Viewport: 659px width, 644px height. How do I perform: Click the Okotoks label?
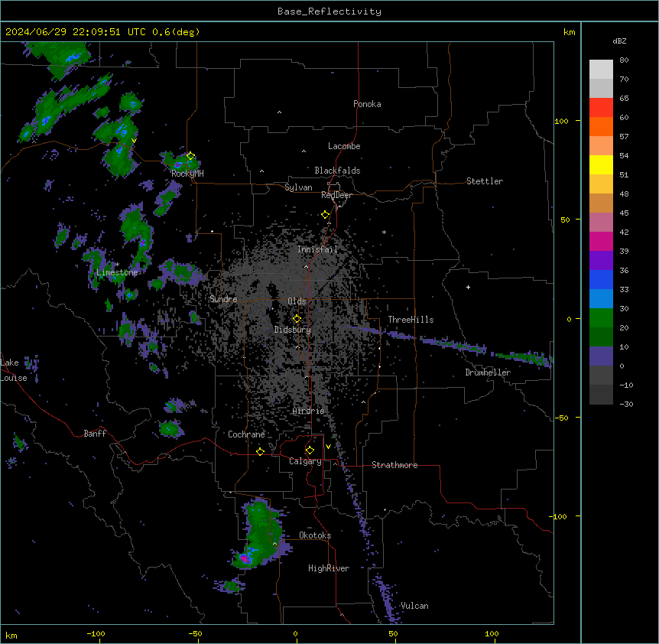point(315,535)
